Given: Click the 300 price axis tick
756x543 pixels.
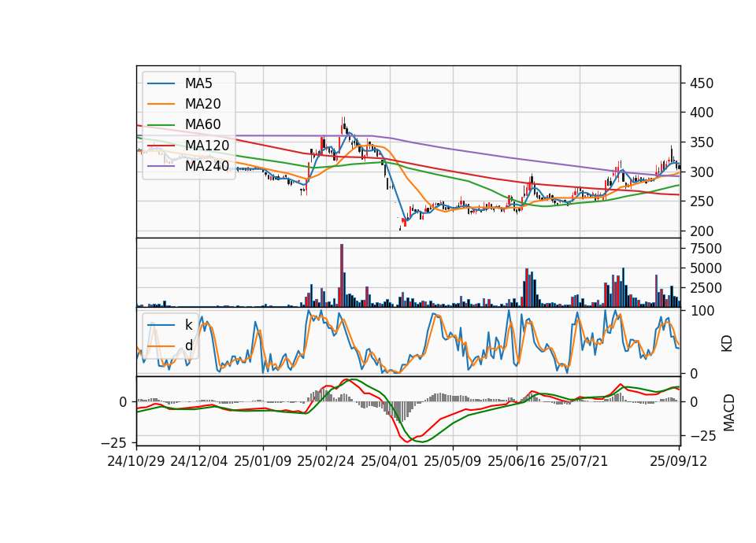Looking at the screenshot, I should point(702,172).
